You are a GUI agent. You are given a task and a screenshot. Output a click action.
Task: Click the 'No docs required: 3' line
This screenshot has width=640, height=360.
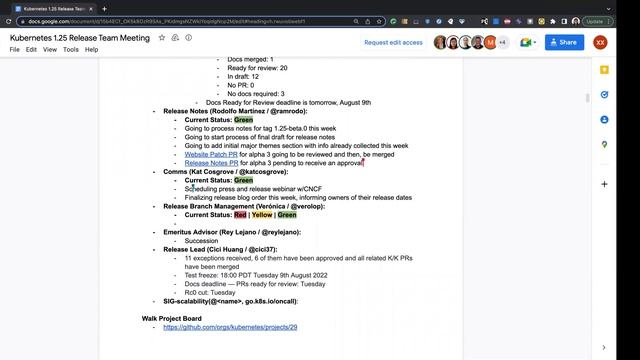[256, 94]
